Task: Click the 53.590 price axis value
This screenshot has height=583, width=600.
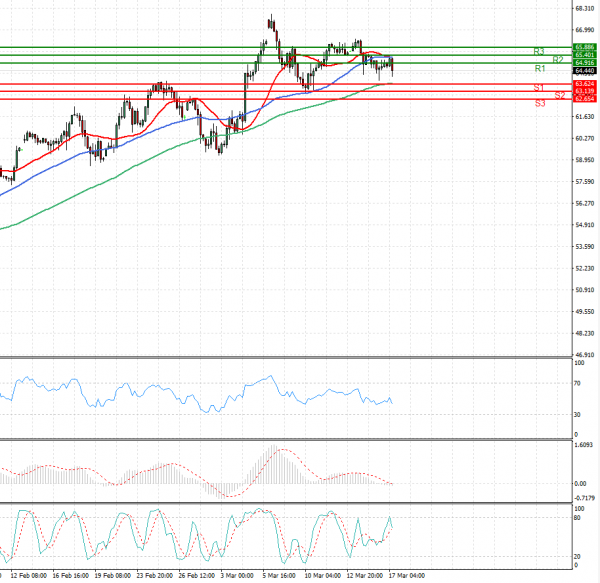Action: coord(585,246)
